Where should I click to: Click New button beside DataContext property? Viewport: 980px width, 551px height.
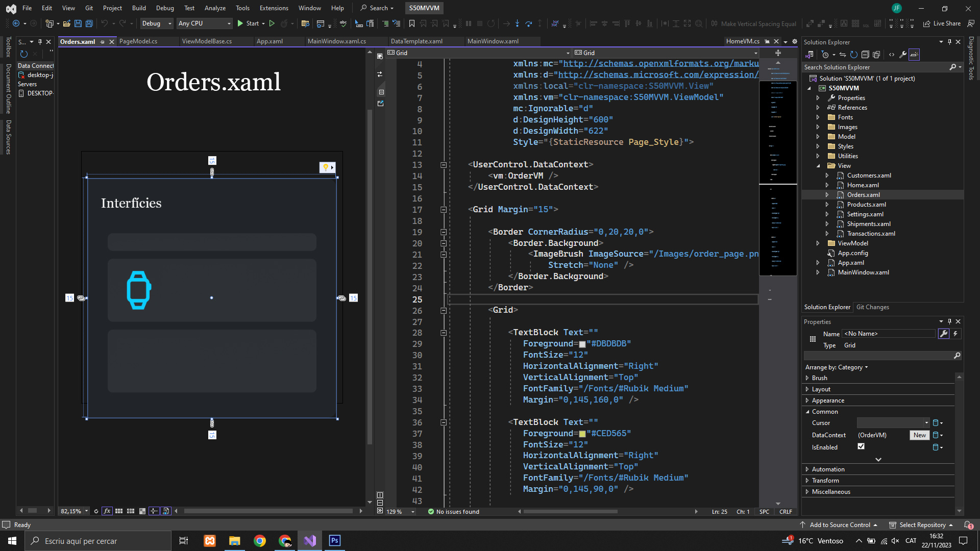[920, 435]
